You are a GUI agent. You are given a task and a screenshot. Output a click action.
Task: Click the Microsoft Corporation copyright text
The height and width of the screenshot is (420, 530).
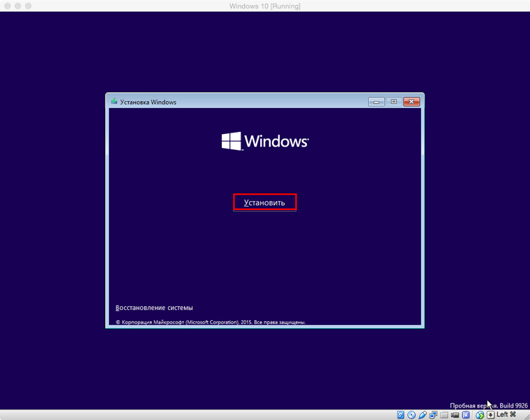pyautogui.click(x=211, y=322)
